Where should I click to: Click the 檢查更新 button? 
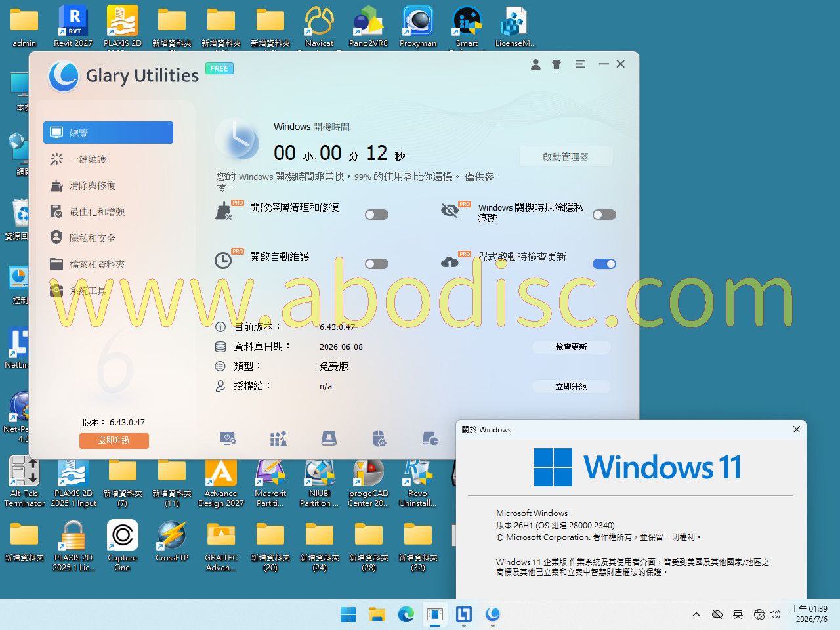(x=571, y=346)
